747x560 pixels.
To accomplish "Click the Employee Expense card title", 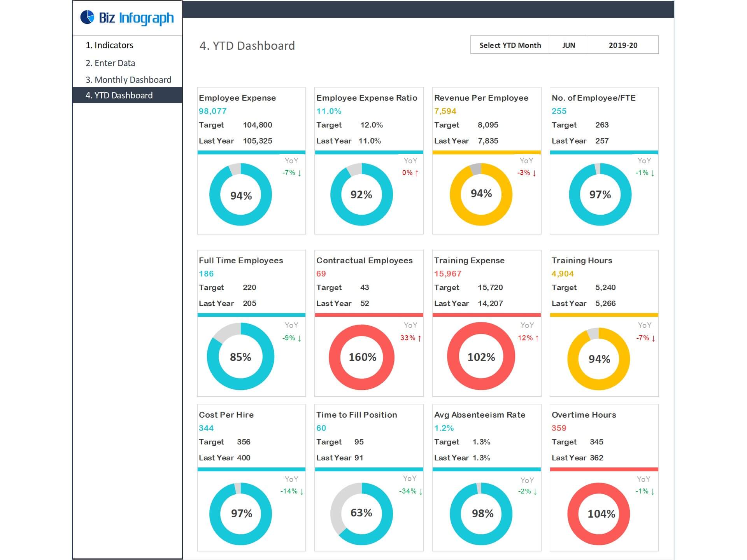I will pos(237,98).
